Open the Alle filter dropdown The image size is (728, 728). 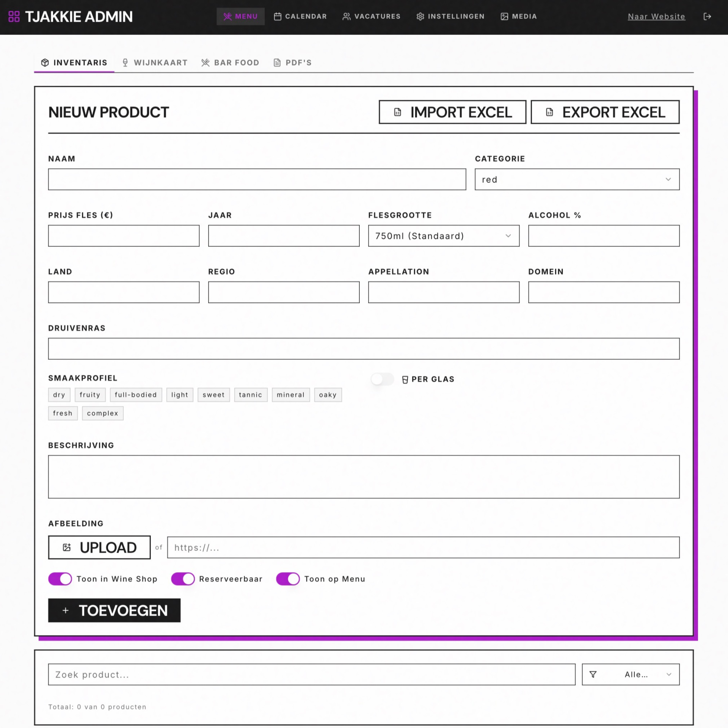631,674
